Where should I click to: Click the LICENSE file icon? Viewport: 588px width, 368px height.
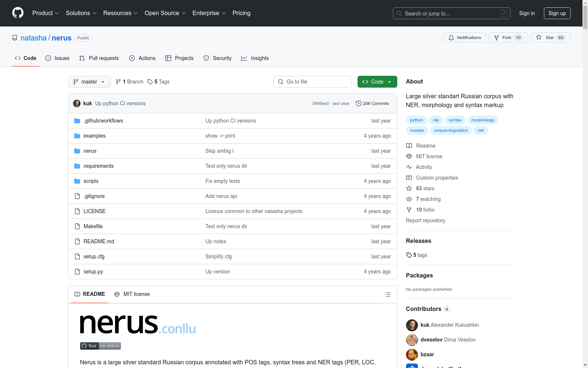(x=77, y=211)
